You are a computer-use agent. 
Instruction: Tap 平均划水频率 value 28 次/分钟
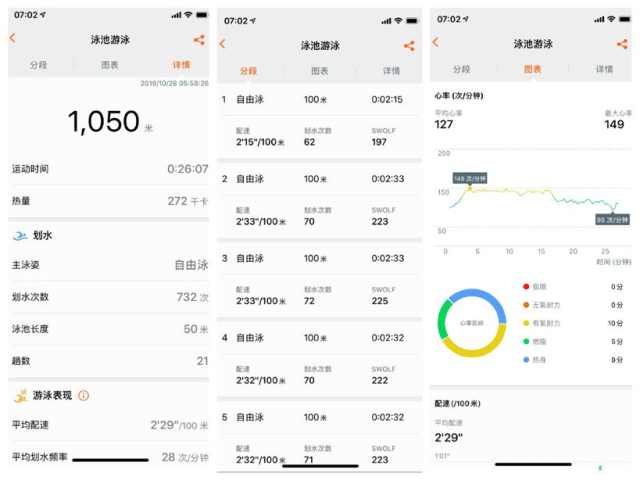point(185,457)
